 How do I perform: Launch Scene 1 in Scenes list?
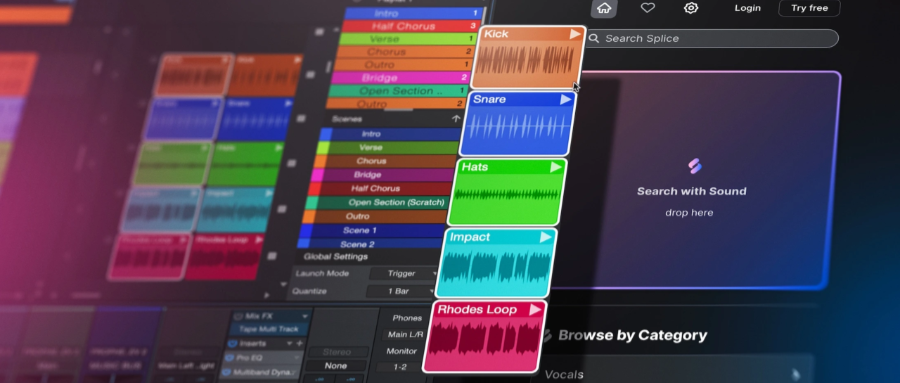[x=370, y=230]
